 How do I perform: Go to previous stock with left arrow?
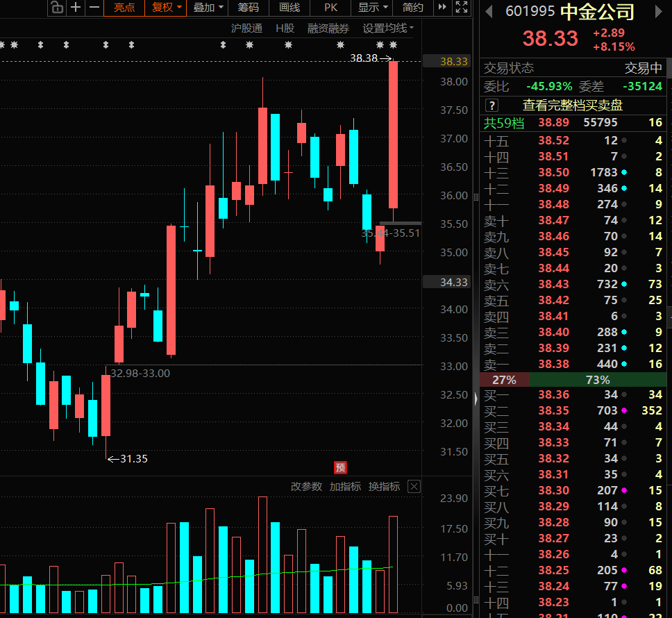[489, 12]
